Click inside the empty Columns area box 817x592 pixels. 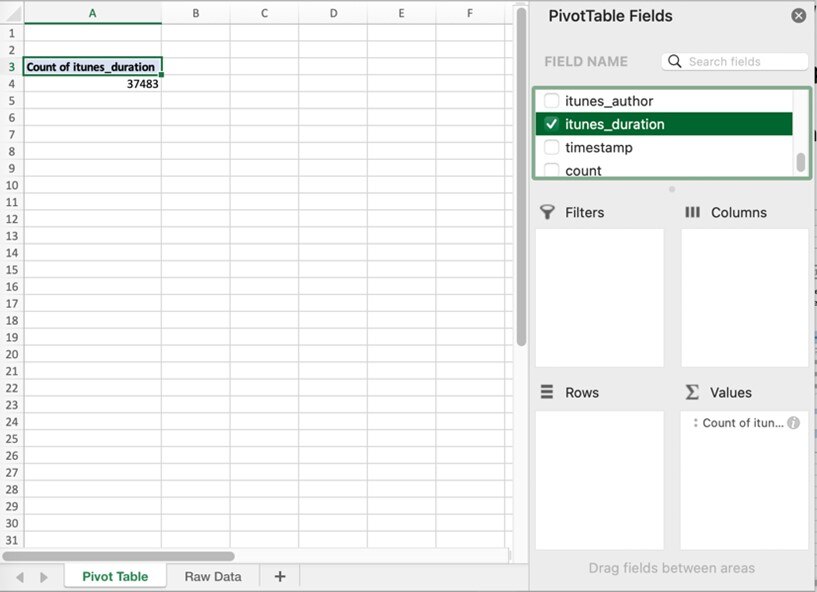tap(745, 298)
